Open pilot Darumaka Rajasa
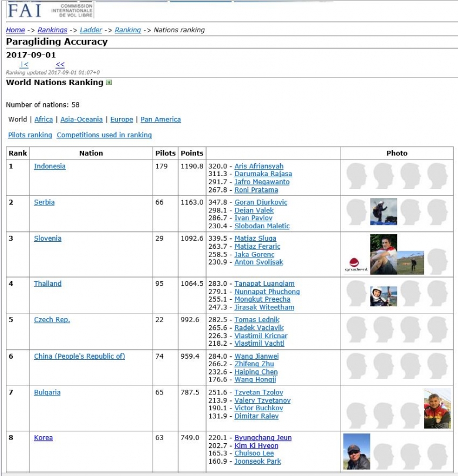 (x=263, y=174)
